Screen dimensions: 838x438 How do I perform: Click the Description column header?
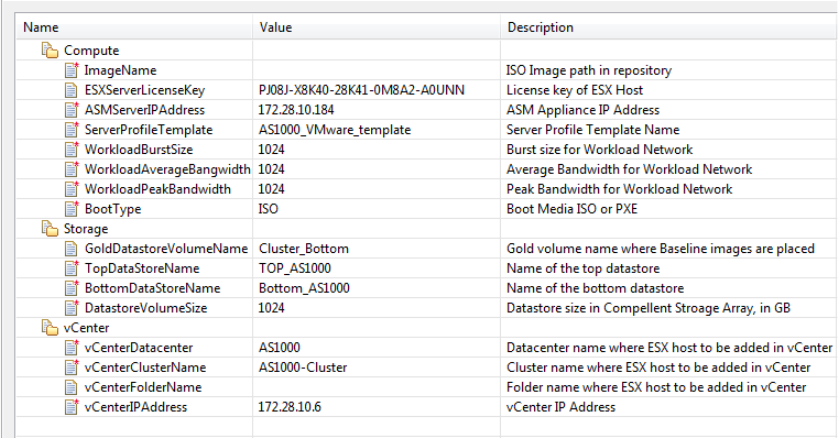pyautogui.click(x=542, y=26)
